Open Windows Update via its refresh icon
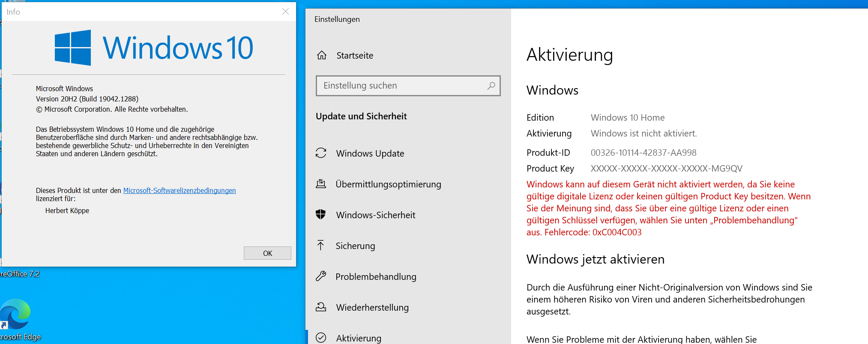Image resolution: width=868 pixels, height=344 pixels. coord(321,153)
